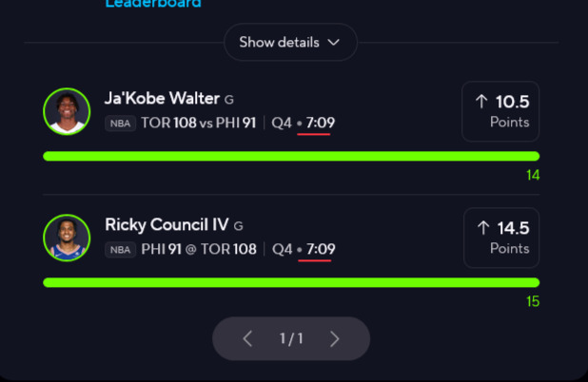The image size is (588, 382).
Task: Select the Ricky Council IV player name
Action: 167,225
